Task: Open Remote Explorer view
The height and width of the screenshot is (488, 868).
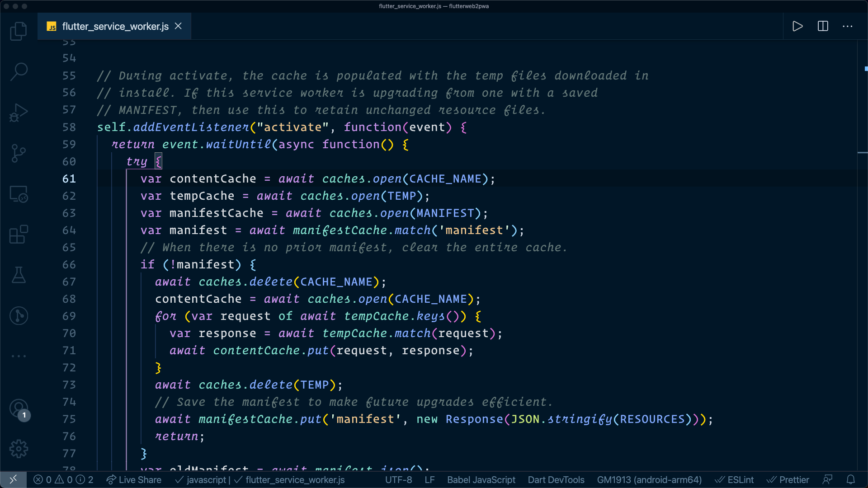Action: (19, 194)
